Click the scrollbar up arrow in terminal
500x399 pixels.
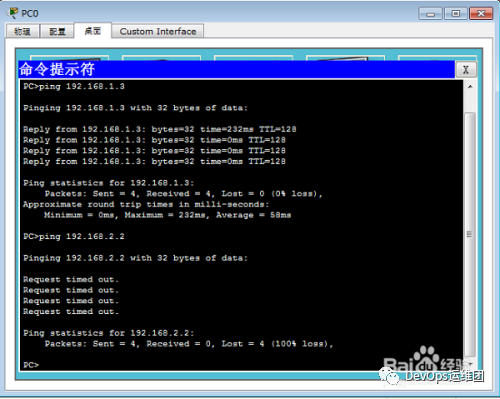coord(470,87)
